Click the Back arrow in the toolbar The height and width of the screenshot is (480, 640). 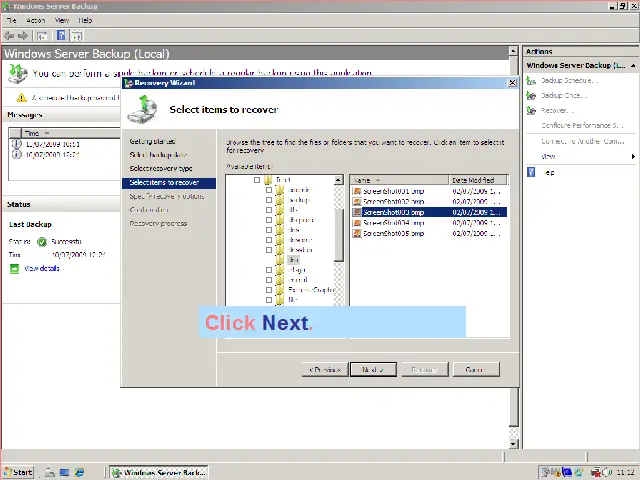[x=9, y=36]
